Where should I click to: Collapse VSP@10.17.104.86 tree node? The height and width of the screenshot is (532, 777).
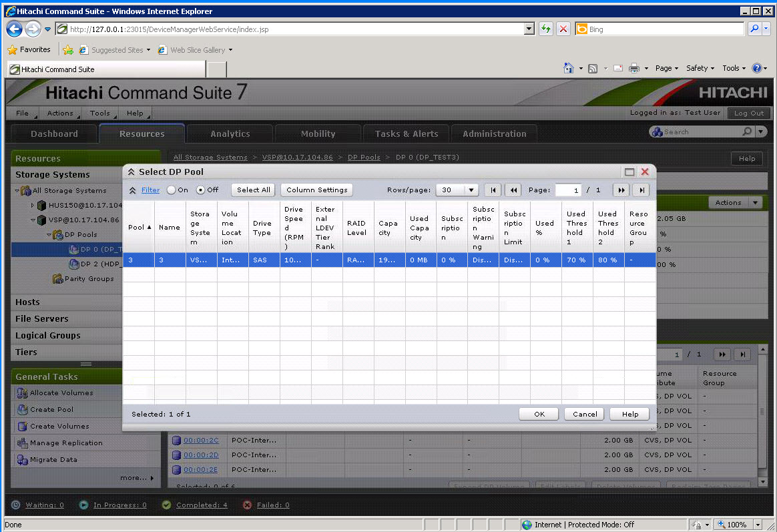click(x=33, y=220)
